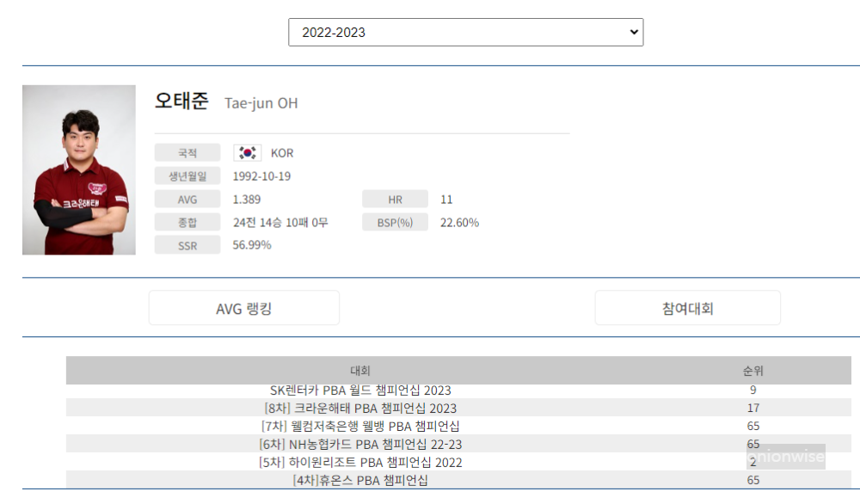Click the 참여대회 button
Image resolution: width=860 pixels, height=504 pixels.
pyautogui.click(x=686, y=307)
